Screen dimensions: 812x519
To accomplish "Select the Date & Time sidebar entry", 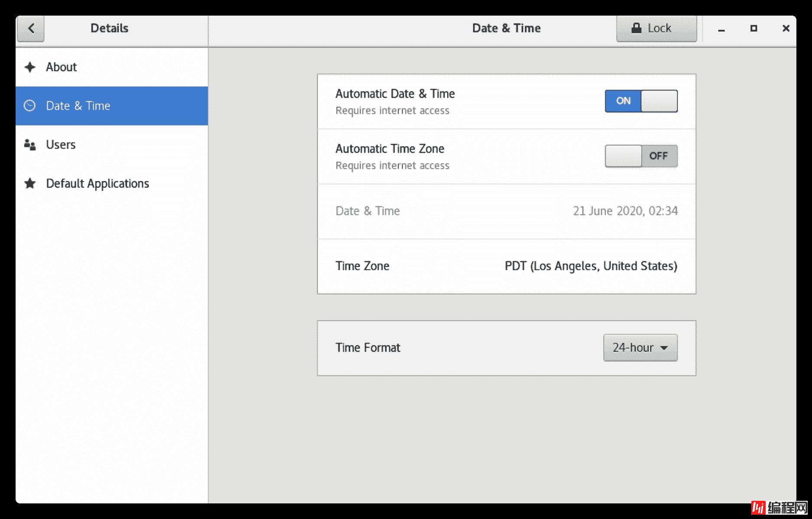I will coord(78,106).
